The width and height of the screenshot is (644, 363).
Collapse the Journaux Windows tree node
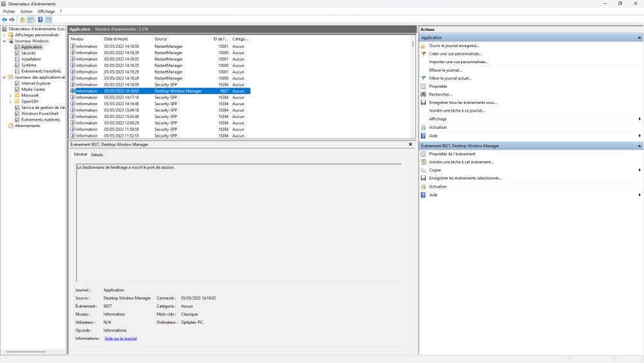pos(4,41)
